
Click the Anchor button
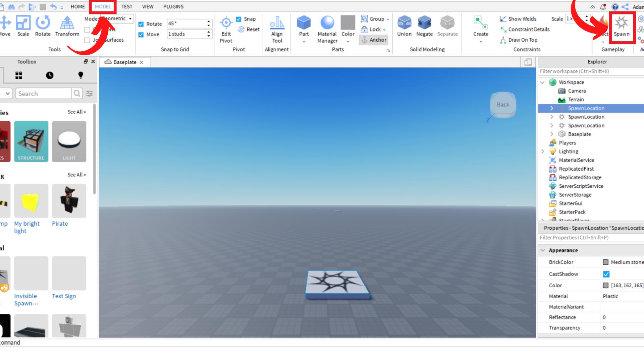tap(374, 40)
